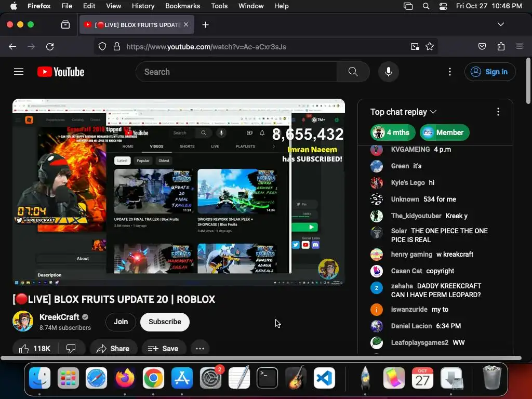Like the video (118K)
The height and width of the screenshot is (399, 532).
pyautogui.click(x=35, y=349)
